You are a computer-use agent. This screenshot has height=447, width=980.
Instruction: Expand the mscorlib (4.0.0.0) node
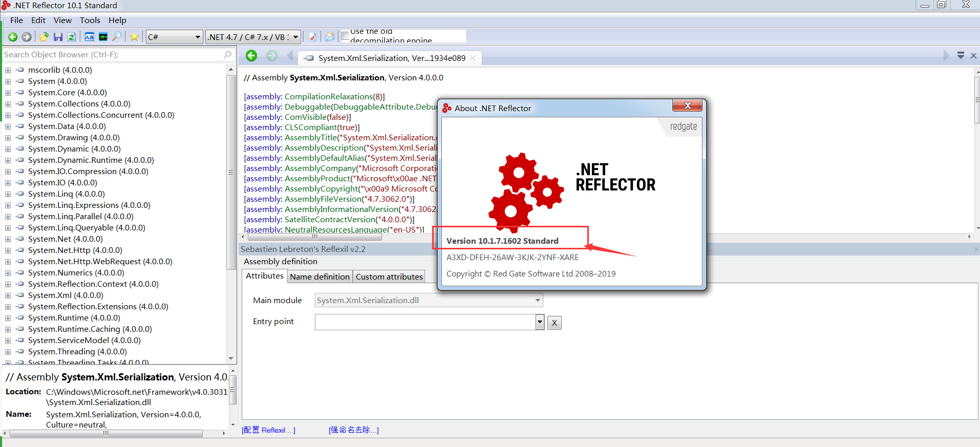tap(8, 70)
